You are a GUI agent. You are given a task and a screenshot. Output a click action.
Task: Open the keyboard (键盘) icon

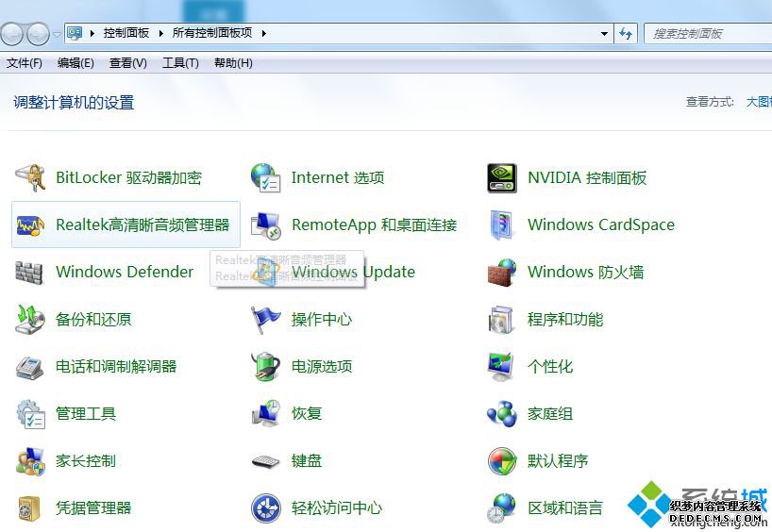tap(266, 461)
